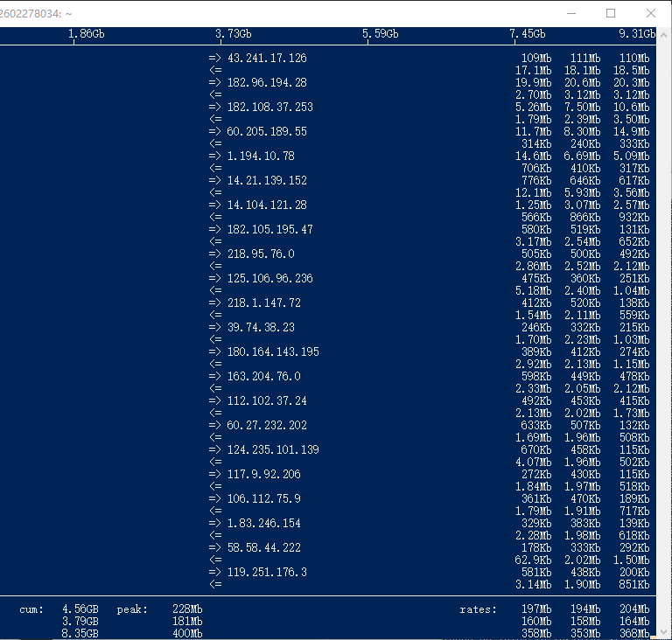Select IP address 182.96.194.28
Screen dimensions: 672x640
267,82
